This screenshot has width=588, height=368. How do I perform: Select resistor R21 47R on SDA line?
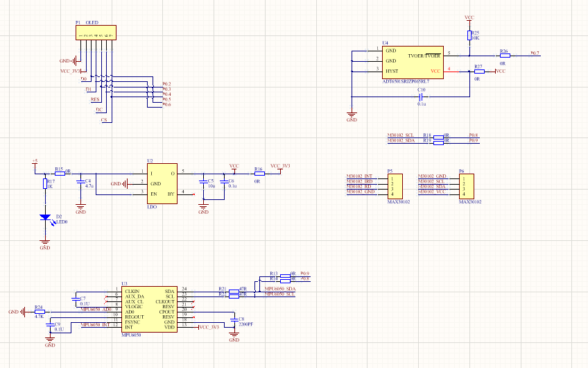coord(234,292)
